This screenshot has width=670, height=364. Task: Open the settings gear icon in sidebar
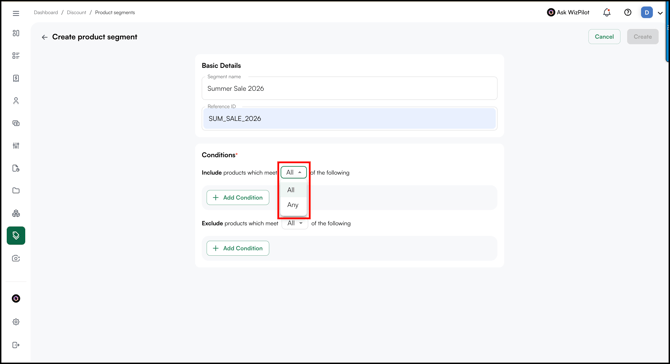point(16,322)
